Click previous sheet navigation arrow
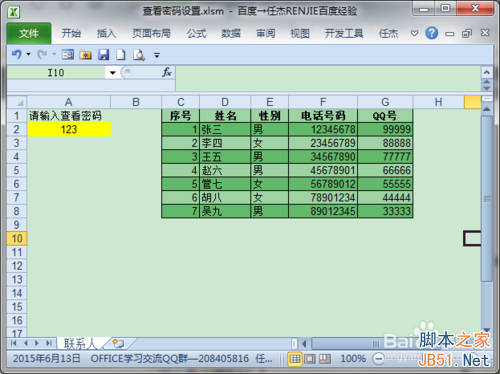The image size is (500, 374). tap(25, 343)
